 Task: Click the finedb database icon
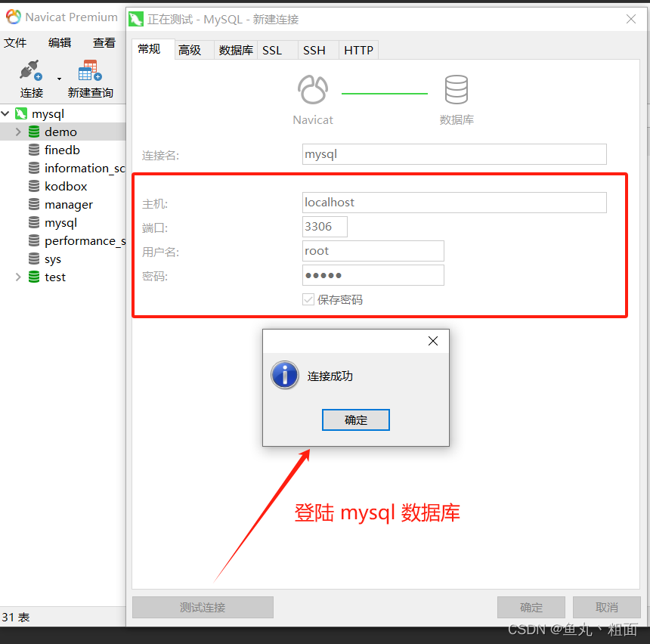pyautogui.click(x=34, y=150)
